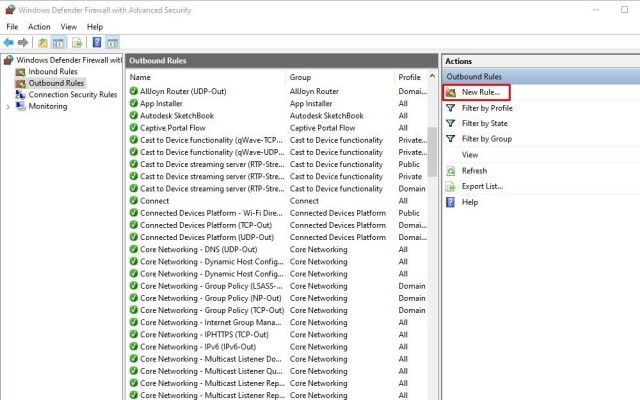
Task: Sort by the Profile column header
Action: coord(411,77)
